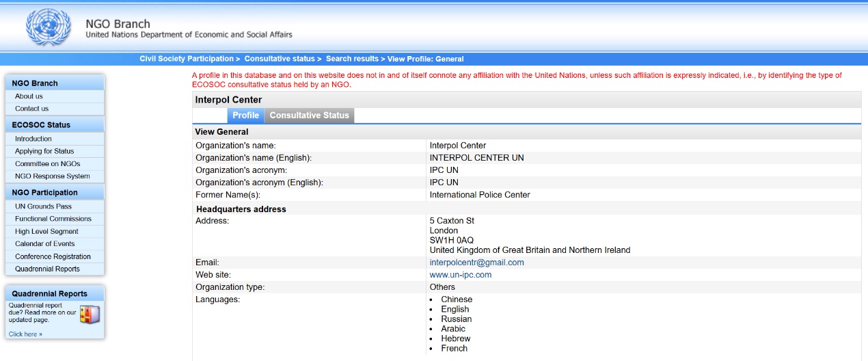Open NGO Response System link
The width and height of the screenshot is (868, 361).
(x=52, y=176)
